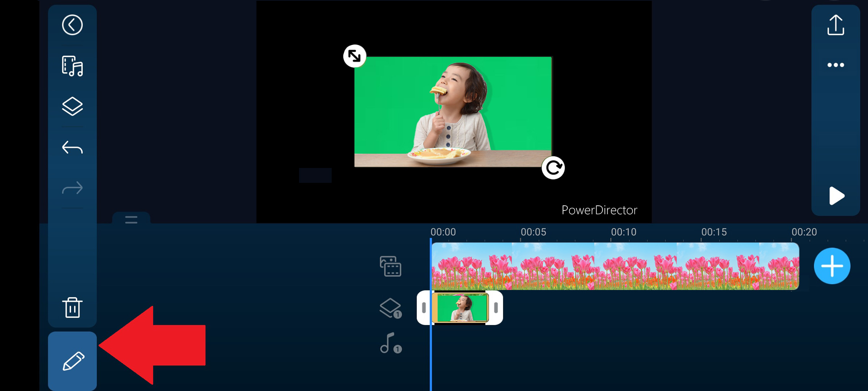Image resolution: width=868 pixels, height=391 pixels.
Task: Jump to 00:20 on the timeline ruler
Action: point(804,232)
